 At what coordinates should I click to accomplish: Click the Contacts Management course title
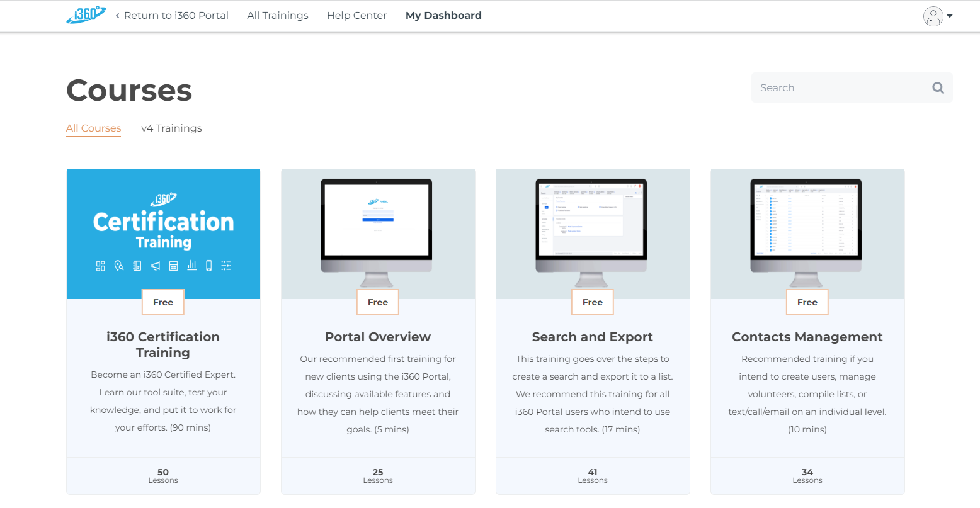[807, 337]
